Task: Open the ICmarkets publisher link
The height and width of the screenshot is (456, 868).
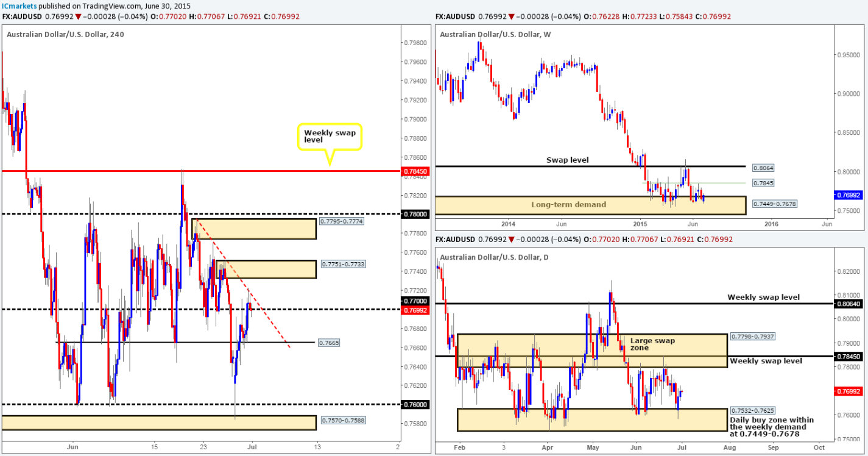Action: [x=20, y=5]
